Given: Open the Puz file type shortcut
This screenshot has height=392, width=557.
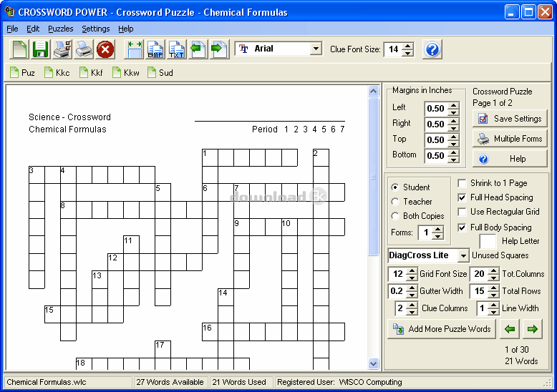Looking at the screenshot, I should 22,73.
